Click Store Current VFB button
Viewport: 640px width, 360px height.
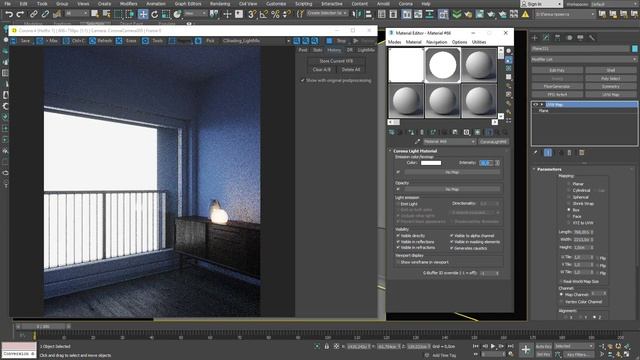pos(336,61)
